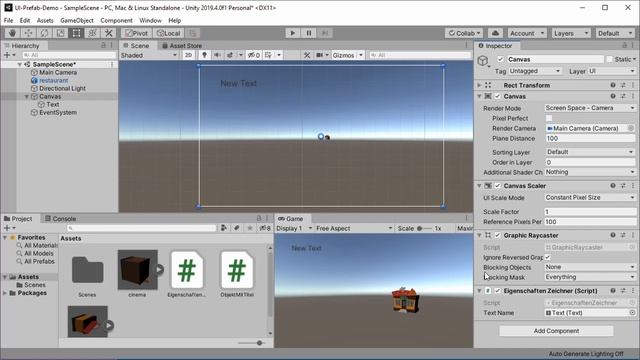Image resolution: width=640 pixels, height=360 pixels.
Task: Open Eigenschaften Zeichner preset icon
Action: pyautogui.click(x=623, y=291)
